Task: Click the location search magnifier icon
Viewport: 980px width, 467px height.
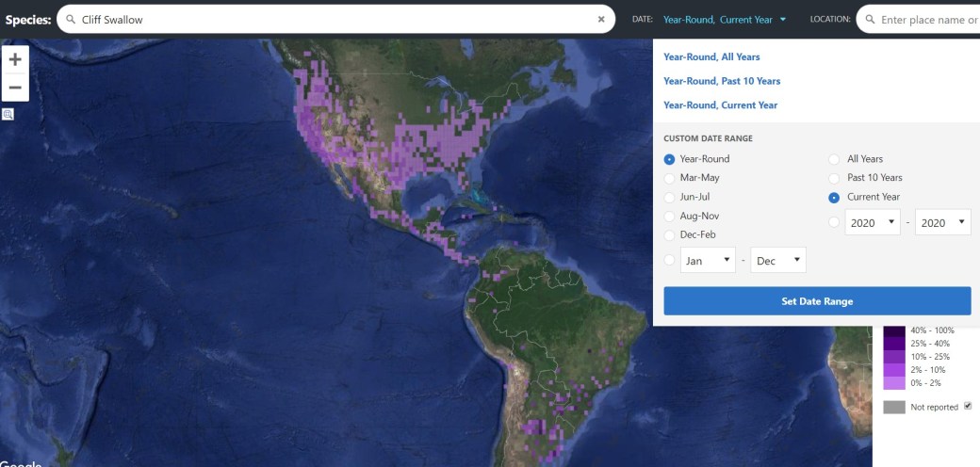Action: tap(869, 19)
